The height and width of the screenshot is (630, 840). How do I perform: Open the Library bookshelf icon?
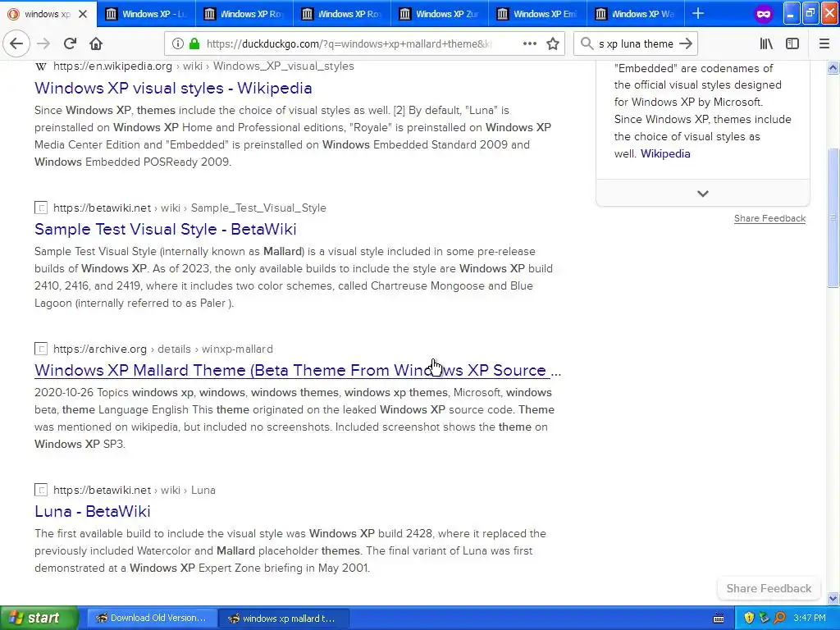766,43
